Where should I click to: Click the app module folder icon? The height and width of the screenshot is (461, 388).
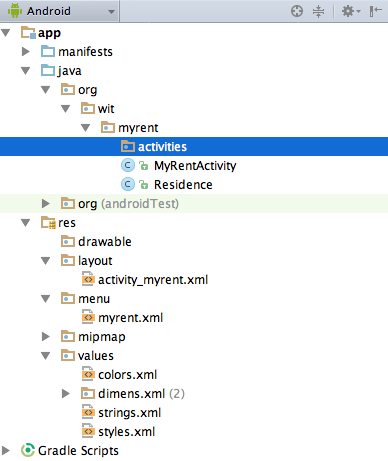pos(28,33)
